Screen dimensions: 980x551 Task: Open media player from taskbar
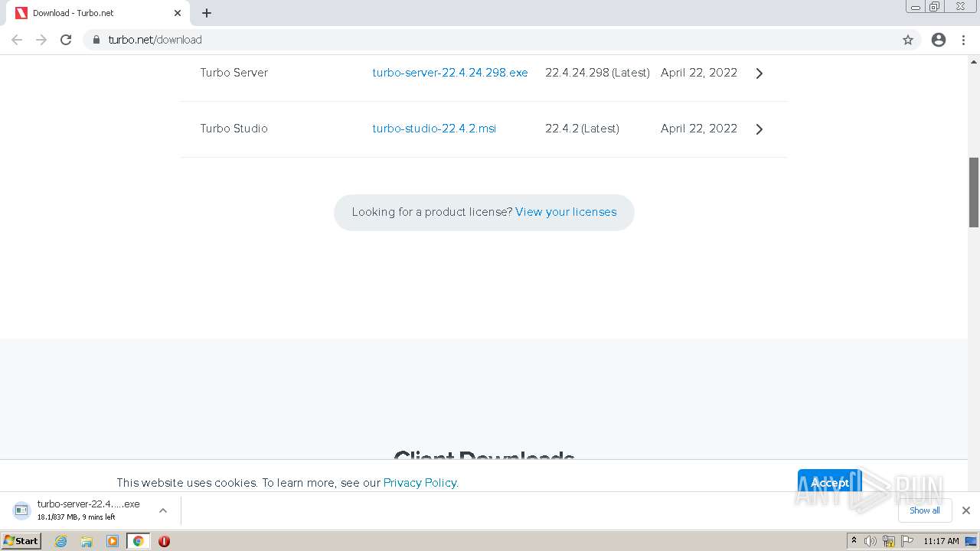point(113,541)
